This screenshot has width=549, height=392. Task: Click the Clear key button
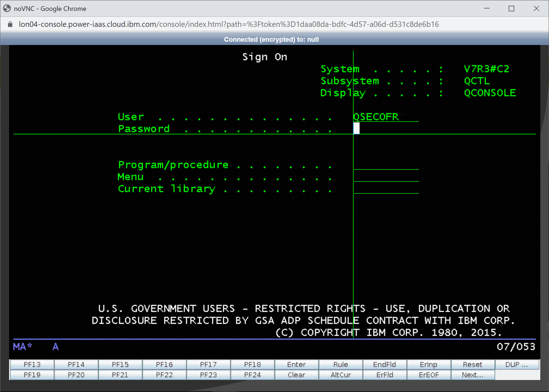[296, 375]
